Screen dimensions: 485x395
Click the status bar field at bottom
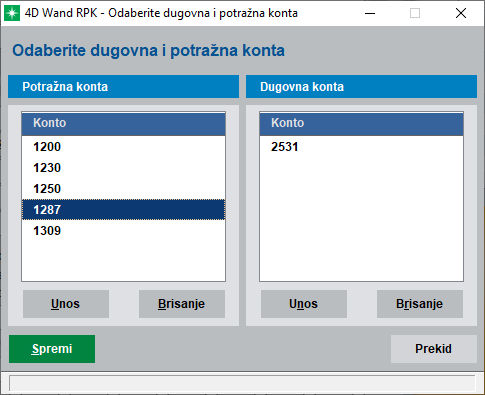[242, 383]
